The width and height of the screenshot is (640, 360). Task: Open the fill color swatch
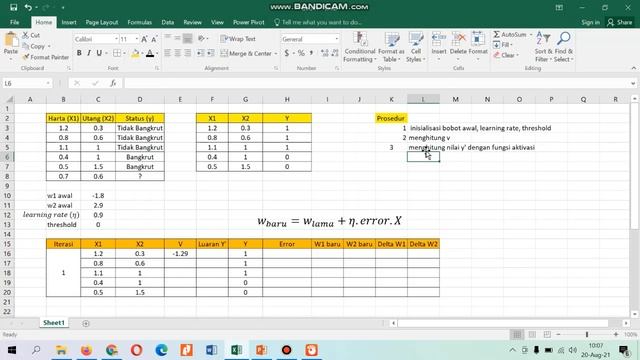(135, 53)
